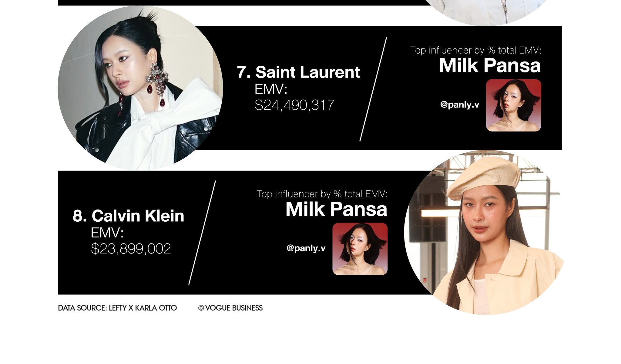Click circular photo of woman with white bow
The width and height of the screenshot is (621, 364).
(x=140, y=88)
